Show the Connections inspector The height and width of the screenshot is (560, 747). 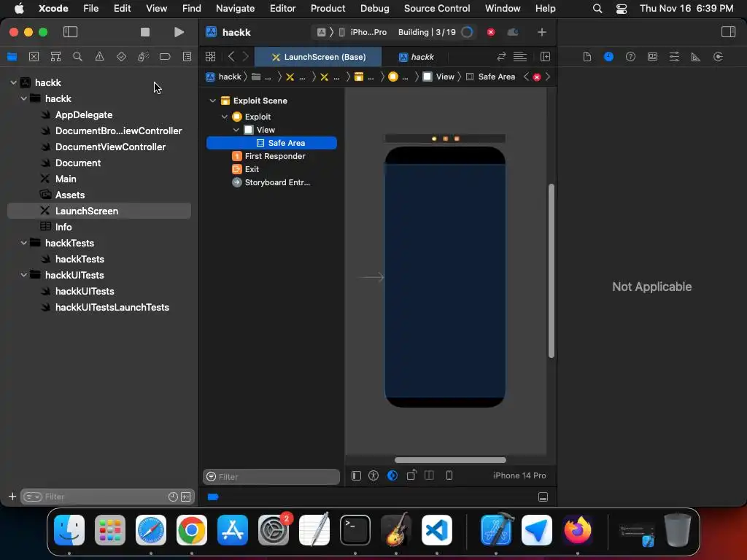tap(719, 57)
